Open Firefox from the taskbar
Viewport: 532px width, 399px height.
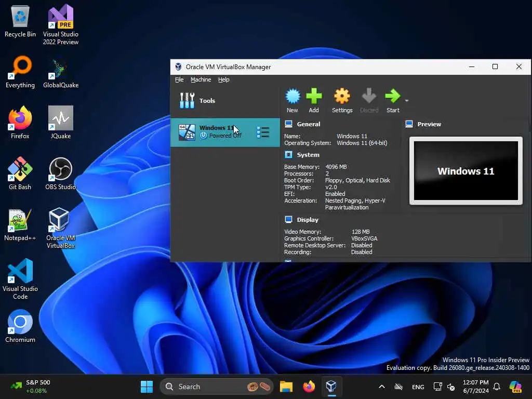(x=309, y=387)
